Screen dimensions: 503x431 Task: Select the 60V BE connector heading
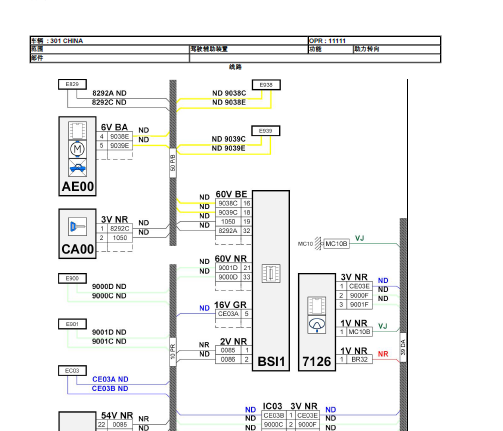click(231, 194)
